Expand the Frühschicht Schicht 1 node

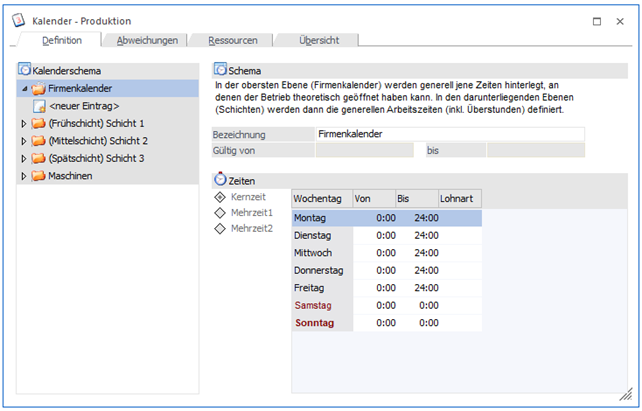24,124
